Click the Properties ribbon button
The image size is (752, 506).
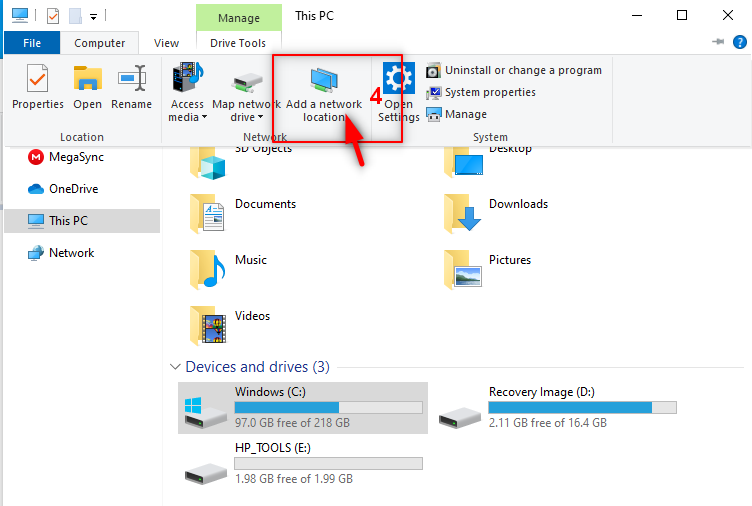(x=37, y=87)
